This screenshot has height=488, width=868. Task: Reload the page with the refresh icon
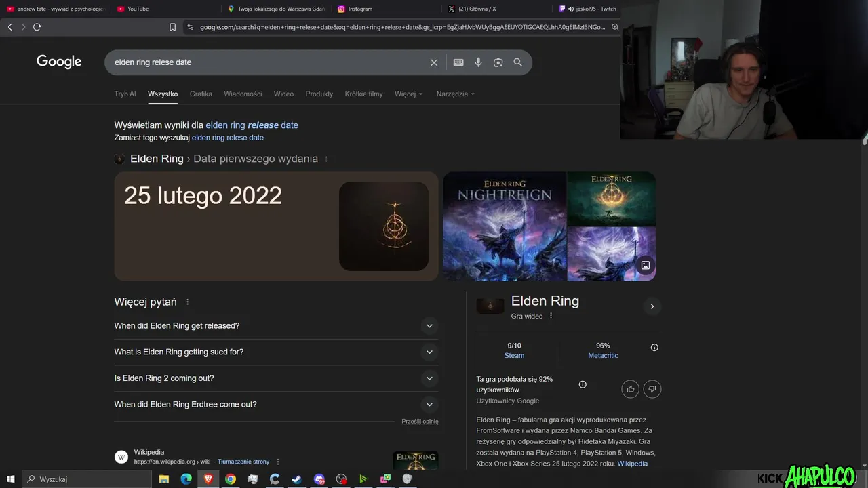tap(37, 27)
